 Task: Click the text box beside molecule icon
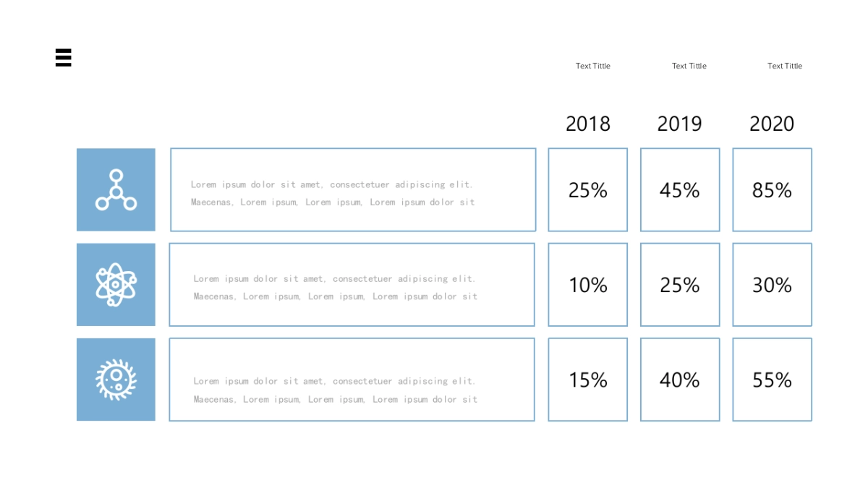click(x=353, y=189)
